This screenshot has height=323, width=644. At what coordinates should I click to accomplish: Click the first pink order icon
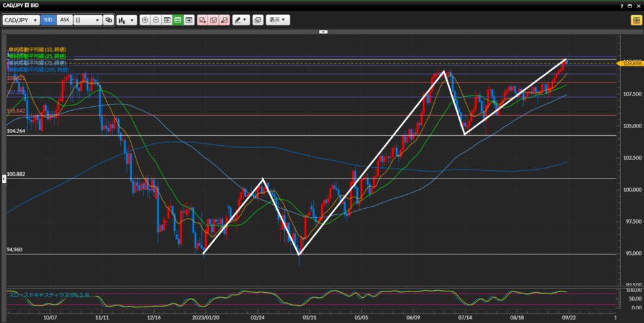(203, 20)
